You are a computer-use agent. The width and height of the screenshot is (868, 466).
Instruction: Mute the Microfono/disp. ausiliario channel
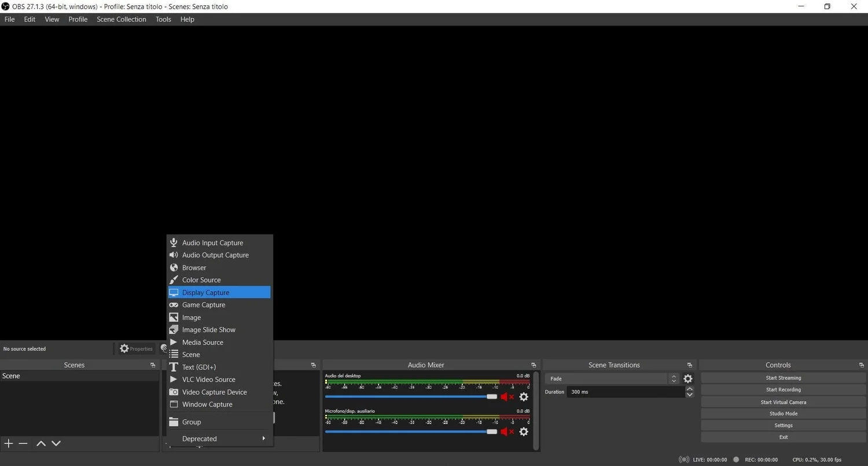pyautogui.click(x=505, y=431)
